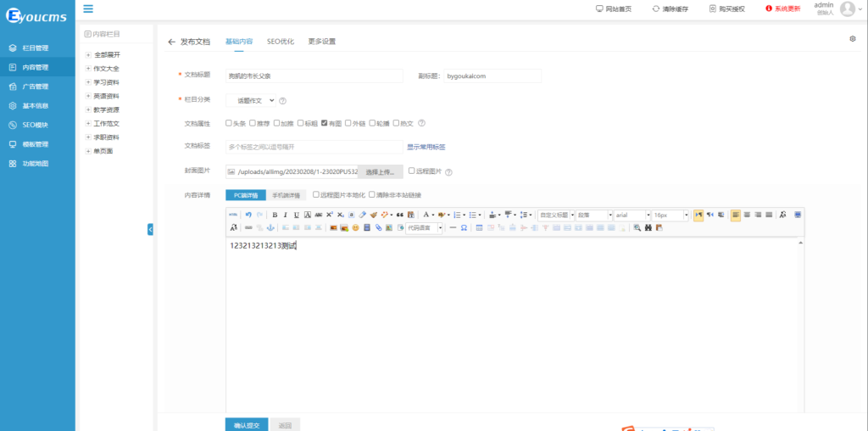Click the 文档标签 tags input field
Viewport: 868px width, 431px height.
click(x=314, y=147)
